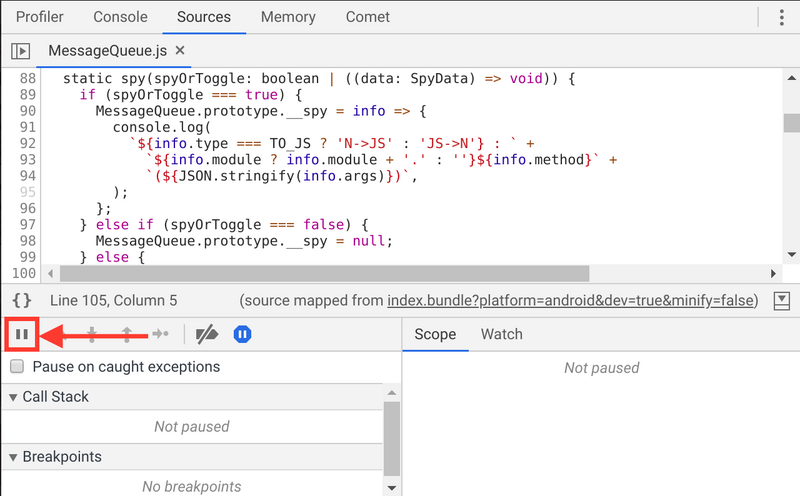Click the step out of function icon
800x496 pixels.
(127, 334)
